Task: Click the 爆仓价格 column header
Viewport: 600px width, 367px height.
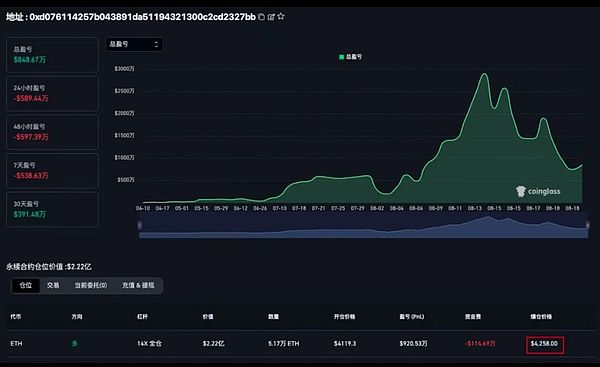Action: [541, 316]
